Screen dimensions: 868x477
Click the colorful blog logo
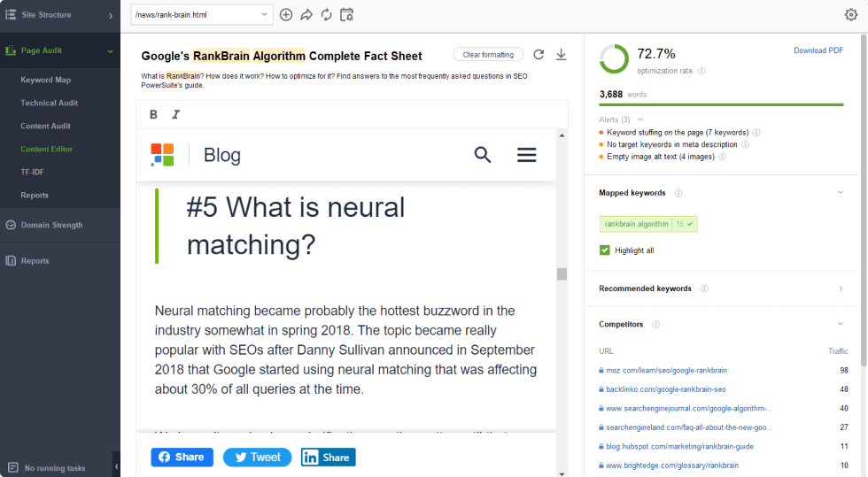pyautogui.click(x=162, y=154)
